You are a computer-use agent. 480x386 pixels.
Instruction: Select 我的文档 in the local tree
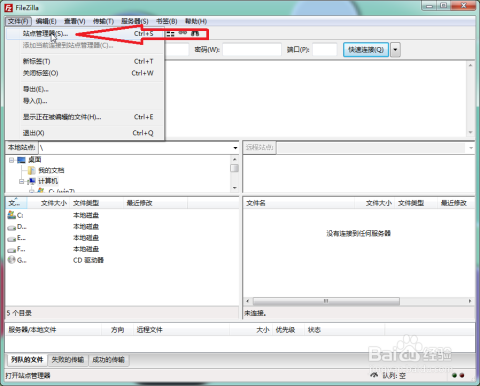(x=51, y=171)
